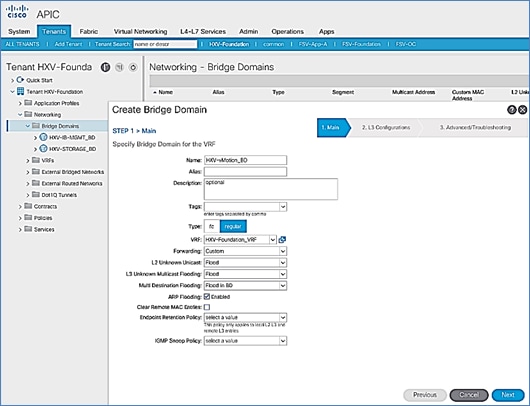Open the Admin tab
This screenshot has width=530, height=406.
(248, 31)
